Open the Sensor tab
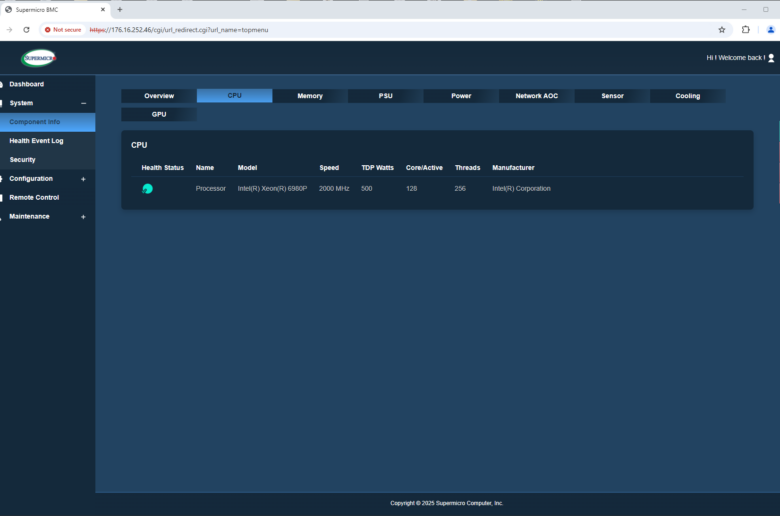The image size is (780, 516). point(612,96)
